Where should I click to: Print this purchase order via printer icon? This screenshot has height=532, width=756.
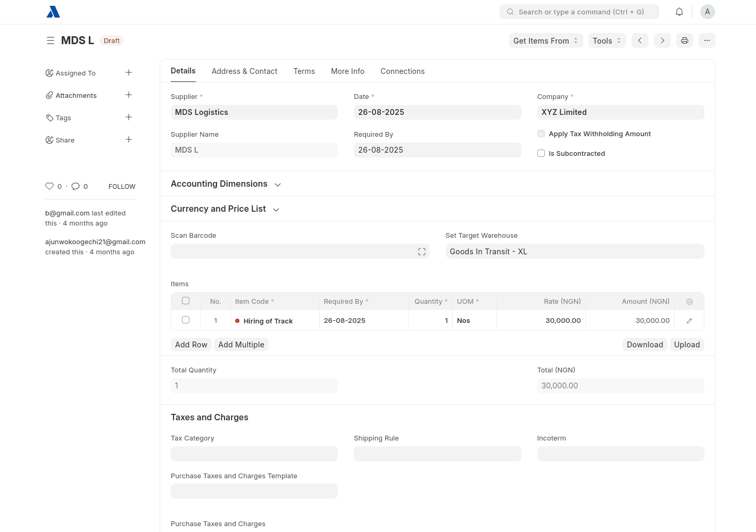point(685,40)
